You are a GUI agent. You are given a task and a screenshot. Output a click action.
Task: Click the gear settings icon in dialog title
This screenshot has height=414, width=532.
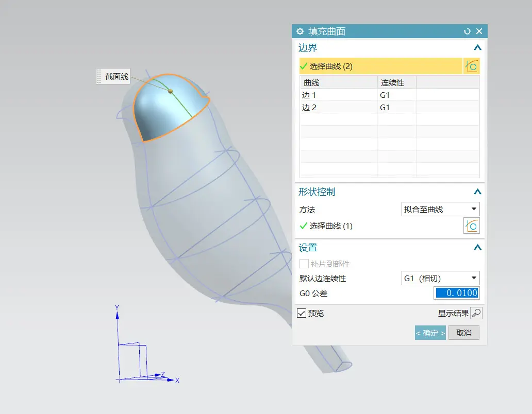[x=300, y=31]
